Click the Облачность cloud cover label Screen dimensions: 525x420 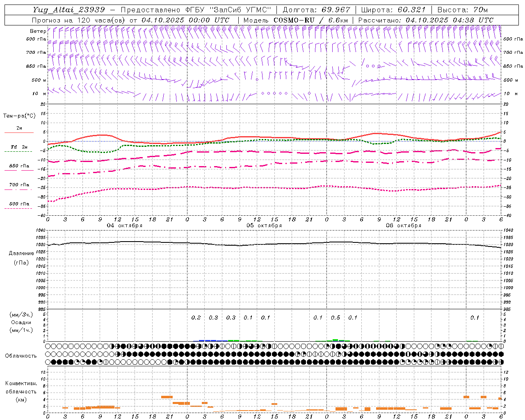[x=21, y=356]
